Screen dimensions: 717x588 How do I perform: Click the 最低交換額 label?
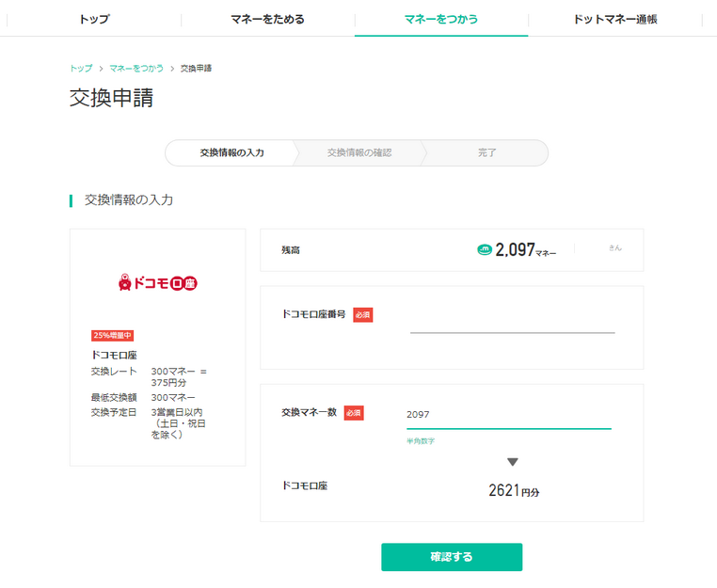[114, 397]
